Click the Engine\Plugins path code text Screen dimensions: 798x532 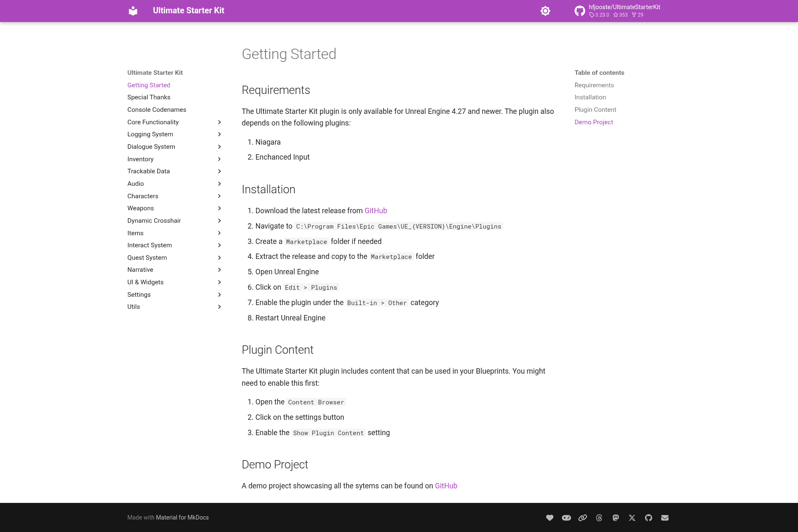tap(399, 227)
